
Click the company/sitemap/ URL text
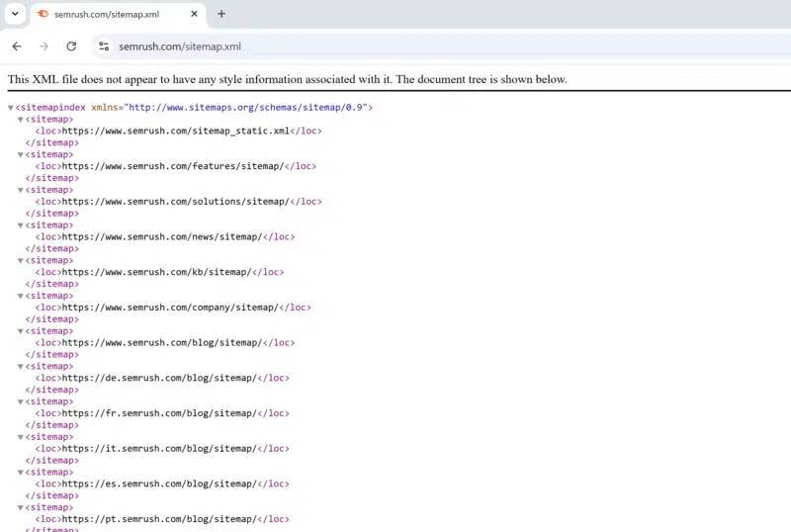(170, 308)
